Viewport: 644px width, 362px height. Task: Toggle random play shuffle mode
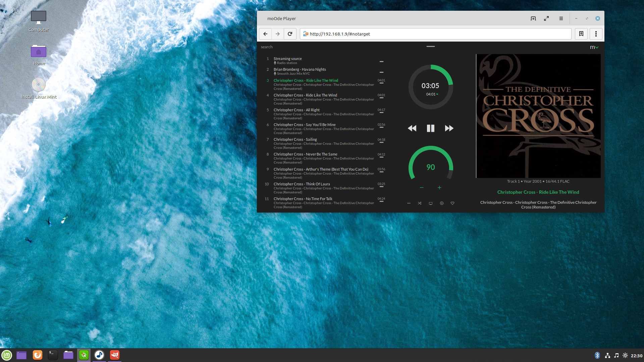pos(419,203)
